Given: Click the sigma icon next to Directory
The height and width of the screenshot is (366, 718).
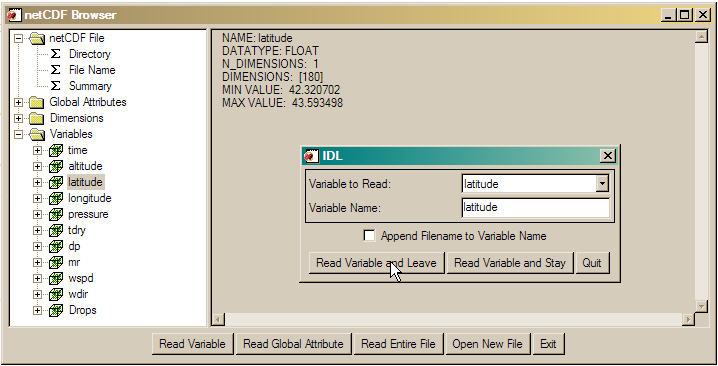Looking at the screenshot, I should click(55, 54).
